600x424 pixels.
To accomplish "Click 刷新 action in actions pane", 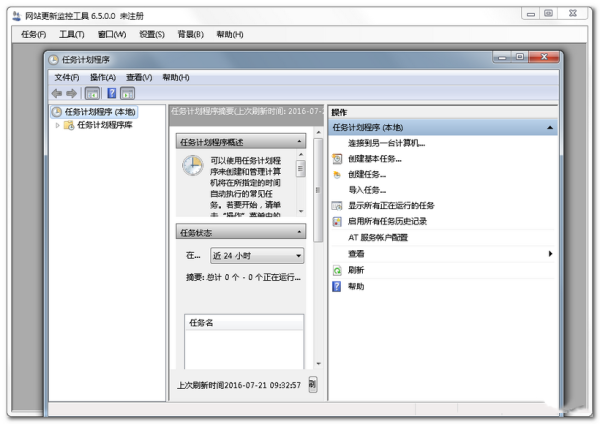I will pos(356,271).
